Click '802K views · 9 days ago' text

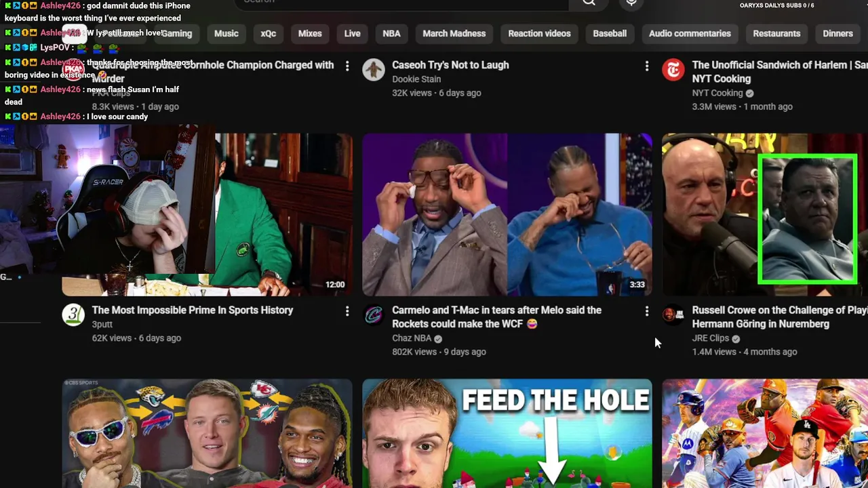point(439,352)
